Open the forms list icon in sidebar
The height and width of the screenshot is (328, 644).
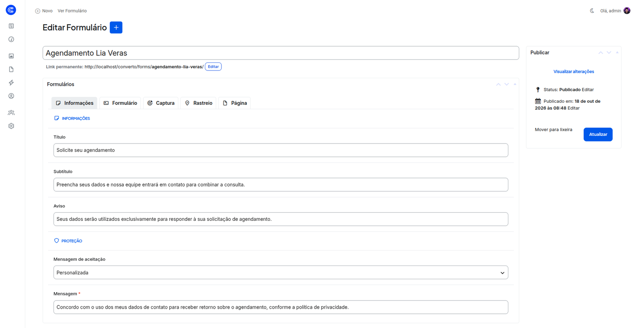pos(11,26)
